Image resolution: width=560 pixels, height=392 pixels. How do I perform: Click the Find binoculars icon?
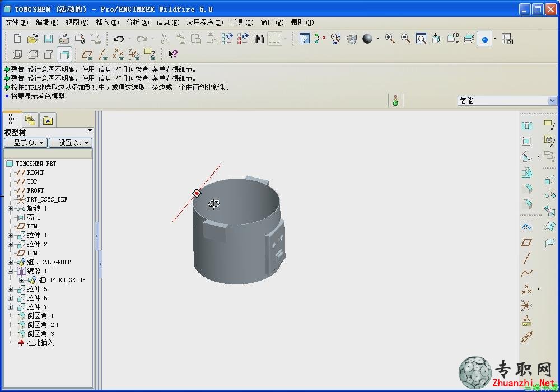coord(259,39)
